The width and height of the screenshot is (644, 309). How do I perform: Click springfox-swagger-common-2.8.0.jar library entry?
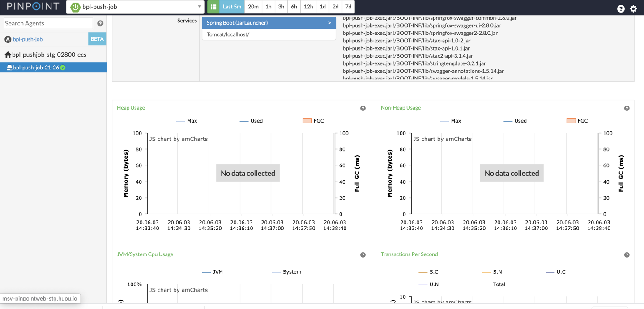click(x=430, y=18)
